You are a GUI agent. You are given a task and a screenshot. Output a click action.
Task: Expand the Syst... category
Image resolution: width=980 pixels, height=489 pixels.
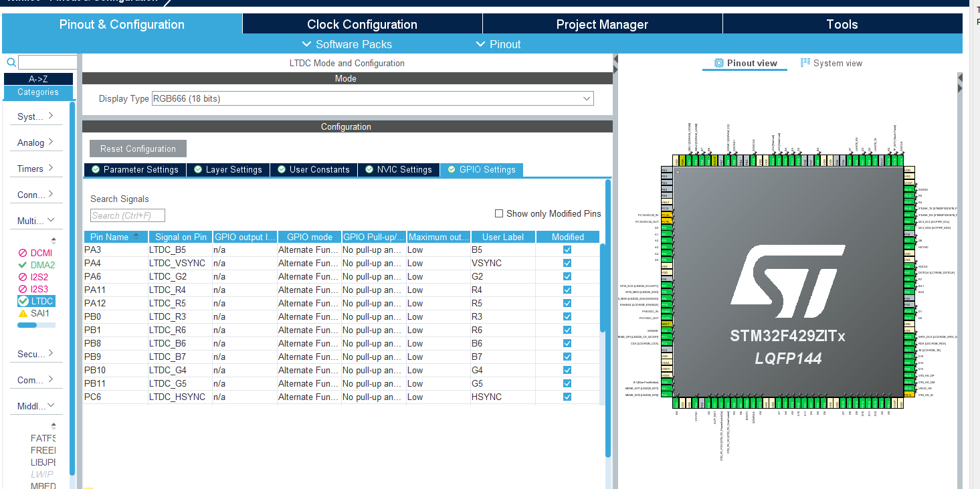click(35, 116)
